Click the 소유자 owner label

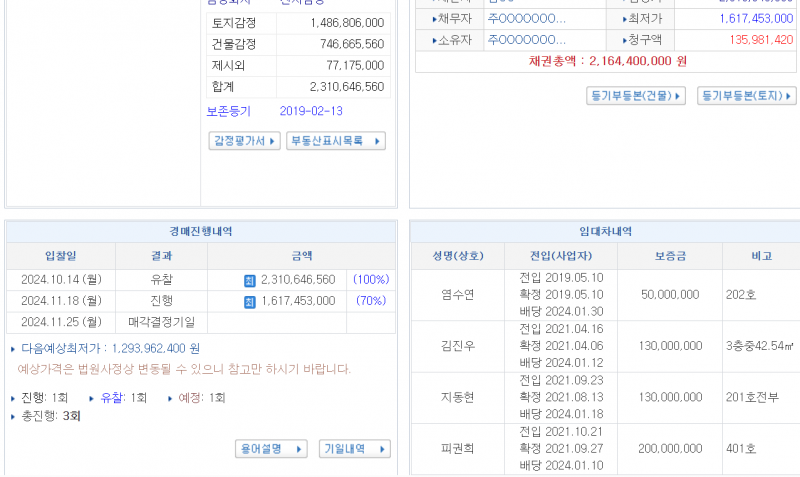coord(449,40)
